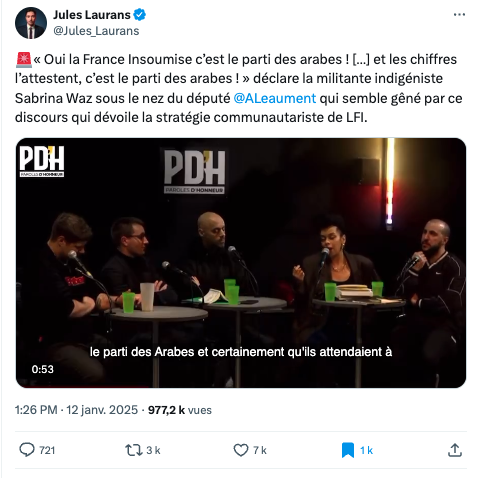
Task: Open the @Jules_Laurans handle
Action: (96, 31)
